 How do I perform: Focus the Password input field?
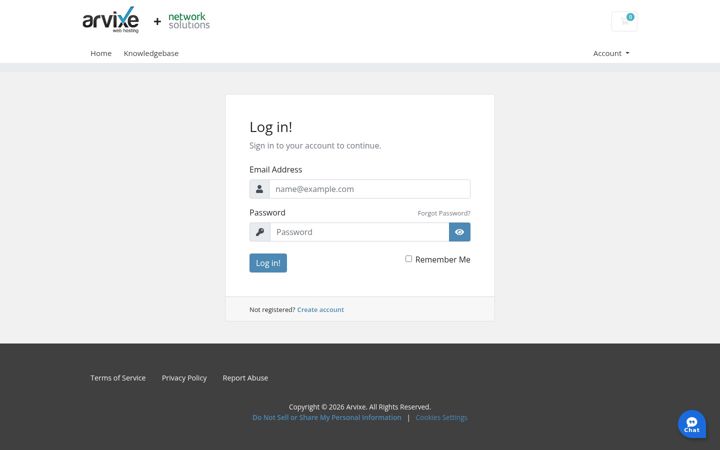[360, 232]
